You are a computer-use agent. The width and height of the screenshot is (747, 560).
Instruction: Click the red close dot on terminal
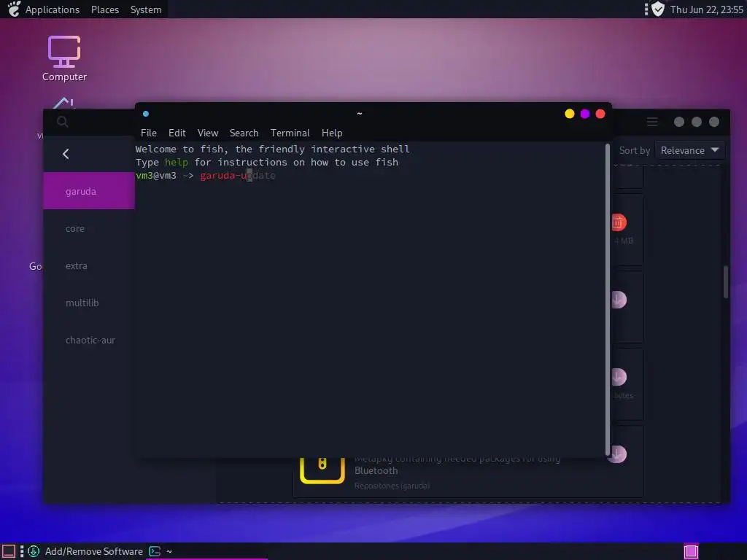[x=600, y=114]
